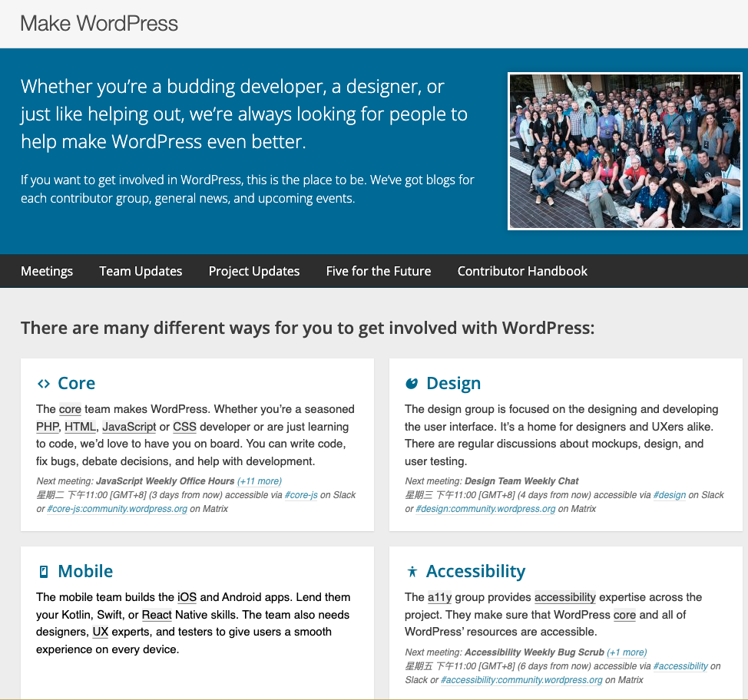This screenshot has width=748, height=700.
Task: Click the underlined iOS term
Action: (187, 597)
